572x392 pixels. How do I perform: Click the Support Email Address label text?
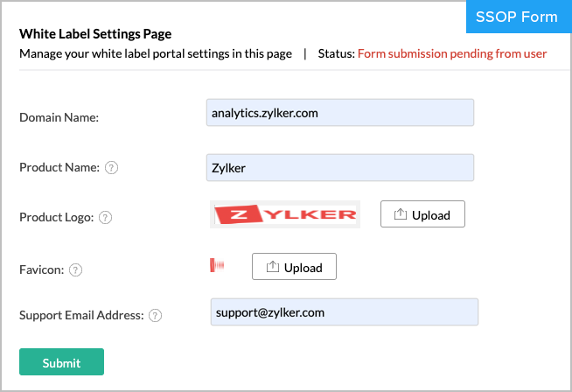point(81,315)
